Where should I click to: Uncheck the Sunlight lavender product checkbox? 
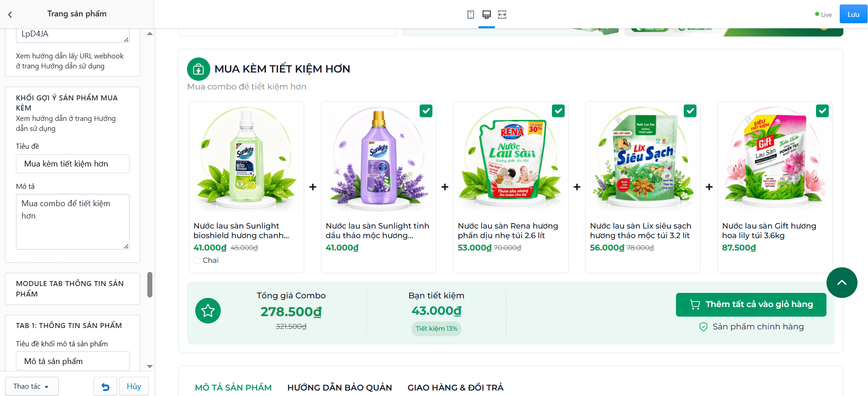pos(426,111)
